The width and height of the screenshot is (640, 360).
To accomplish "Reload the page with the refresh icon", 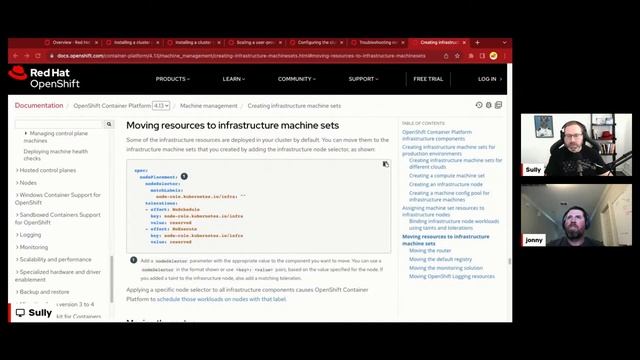I will click(38, 56).
